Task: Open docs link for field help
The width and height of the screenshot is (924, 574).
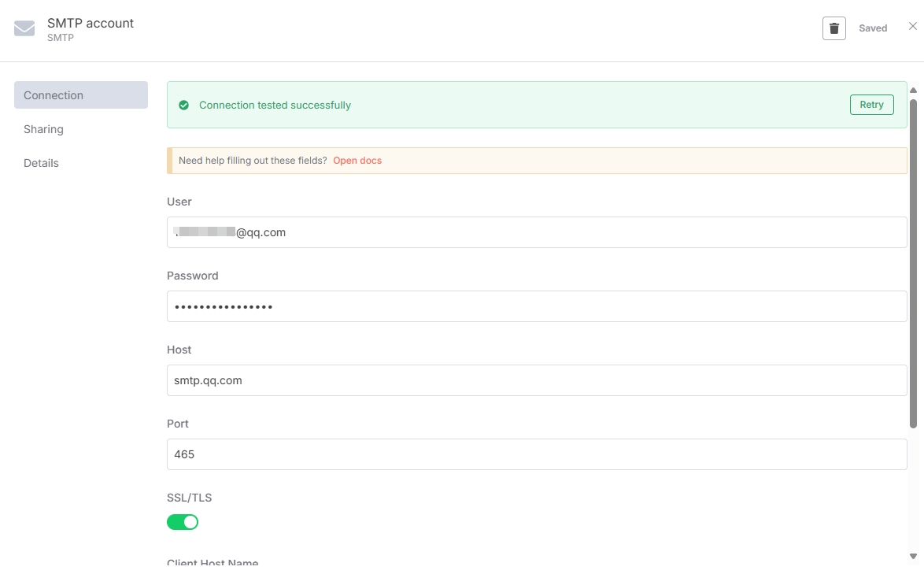Action: click(357, 161)
